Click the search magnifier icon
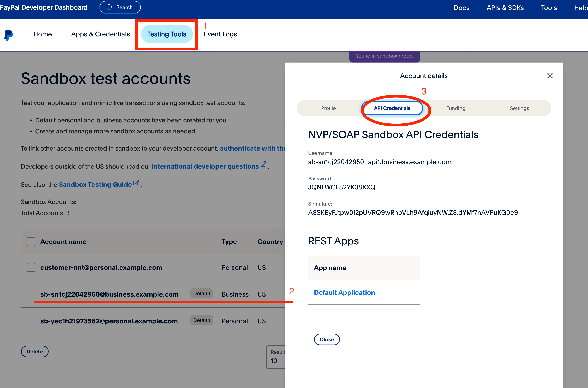 click(110, 7)
